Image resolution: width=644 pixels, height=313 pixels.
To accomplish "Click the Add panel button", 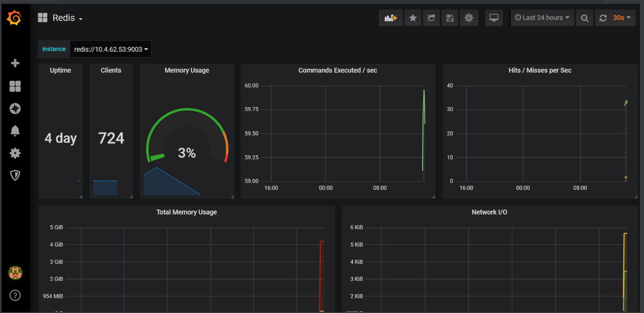I will pyautogui.click(x=391, y=18).
